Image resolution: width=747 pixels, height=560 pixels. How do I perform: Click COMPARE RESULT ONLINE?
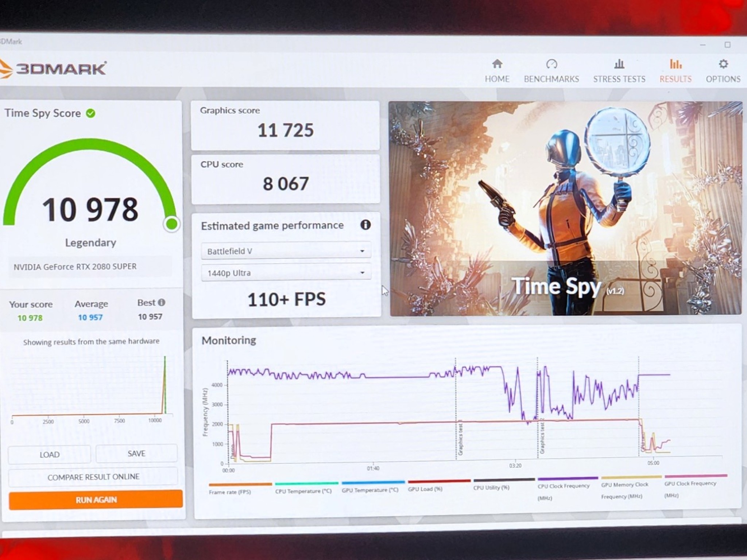click(93, 477)
